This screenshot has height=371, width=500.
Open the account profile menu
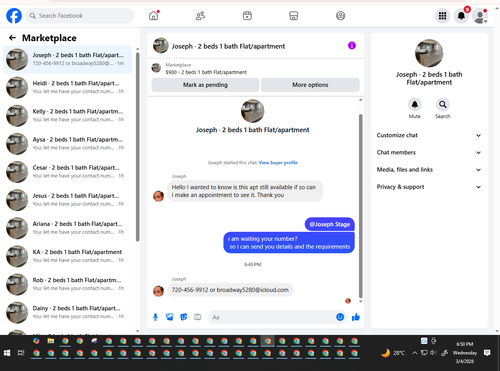[x=480, y=16]
